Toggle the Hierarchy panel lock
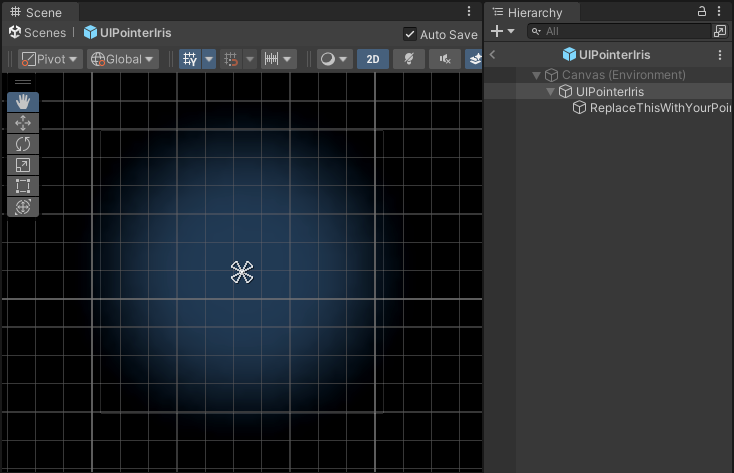The width and height of the screenshot is (734, 473). (x=701, y=11)
